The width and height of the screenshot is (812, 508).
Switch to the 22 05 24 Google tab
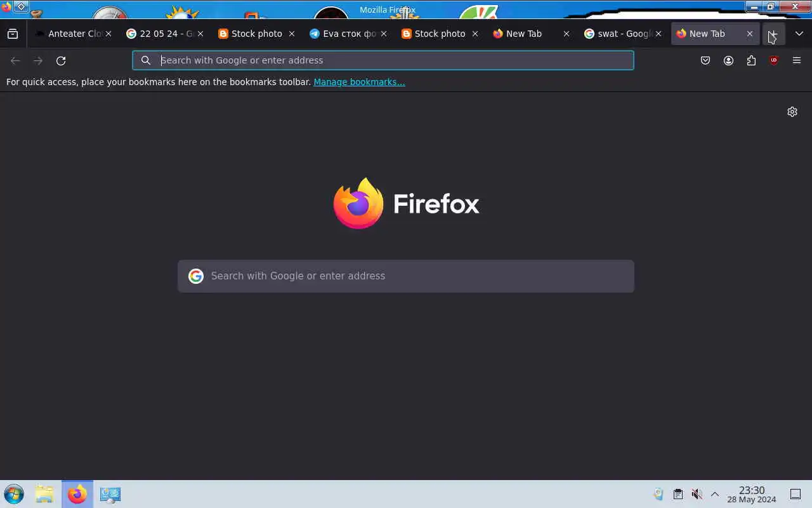pyautogui.click(x=165, y=34)
